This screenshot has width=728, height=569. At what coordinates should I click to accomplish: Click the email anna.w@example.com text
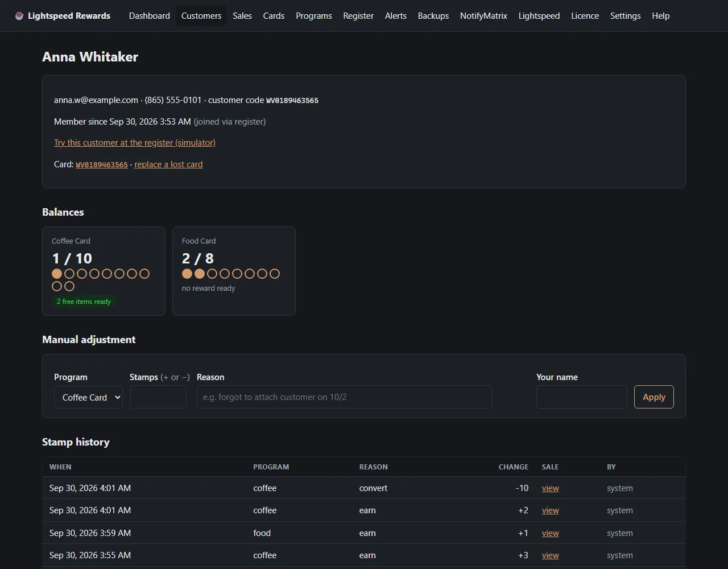(96, 100)
